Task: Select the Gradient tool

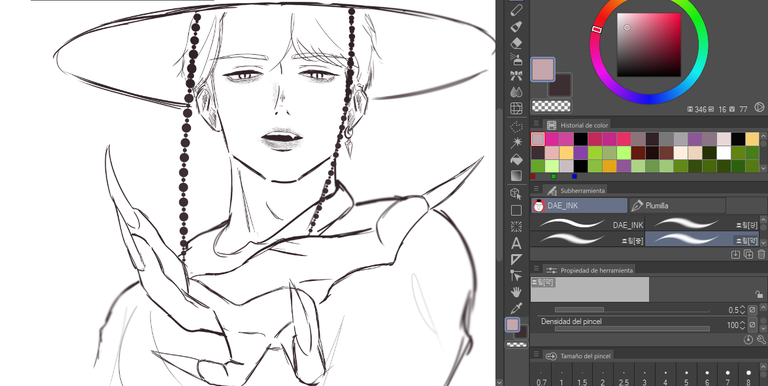Action: pos(516,175)
